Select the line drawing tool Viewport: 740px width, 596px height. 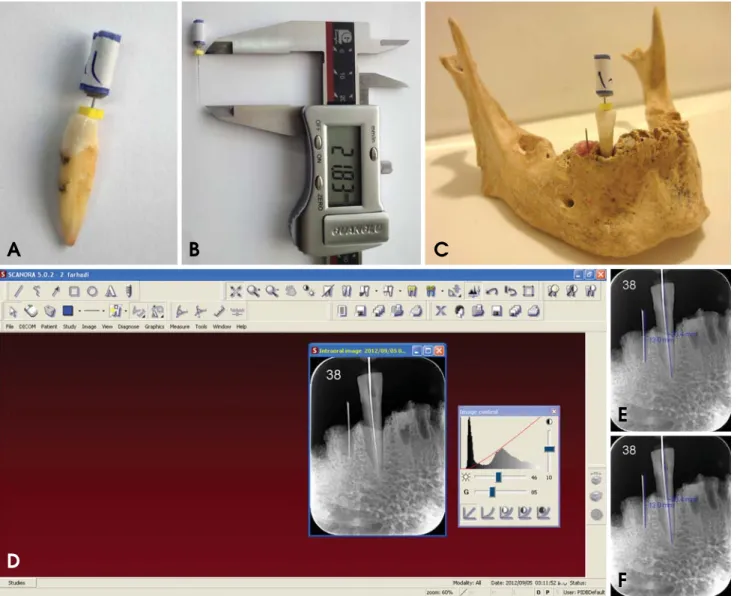(x=18, y=291)
